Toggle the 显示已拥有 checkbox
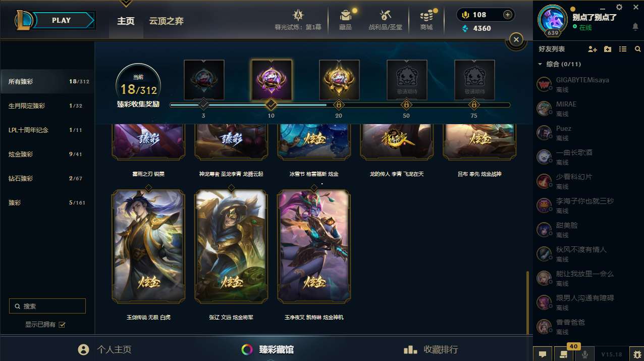Image resolution: width=644 pixels, height=361 pixels. (62, 325)
